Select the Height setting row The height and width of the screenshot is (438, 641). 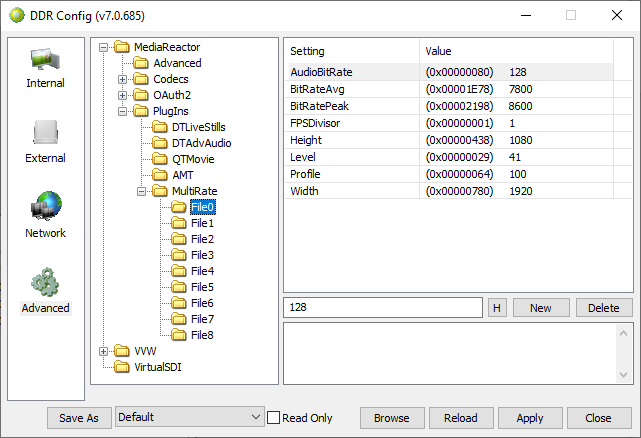click(x=451, y=140)
